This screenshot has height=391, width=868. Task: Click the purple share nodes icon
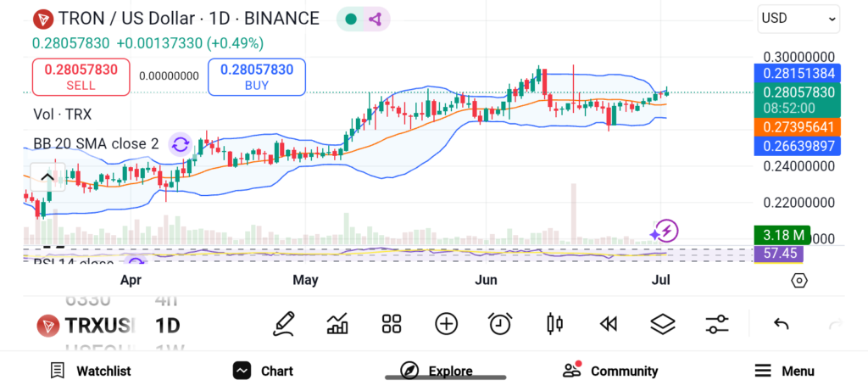point(376,19)
